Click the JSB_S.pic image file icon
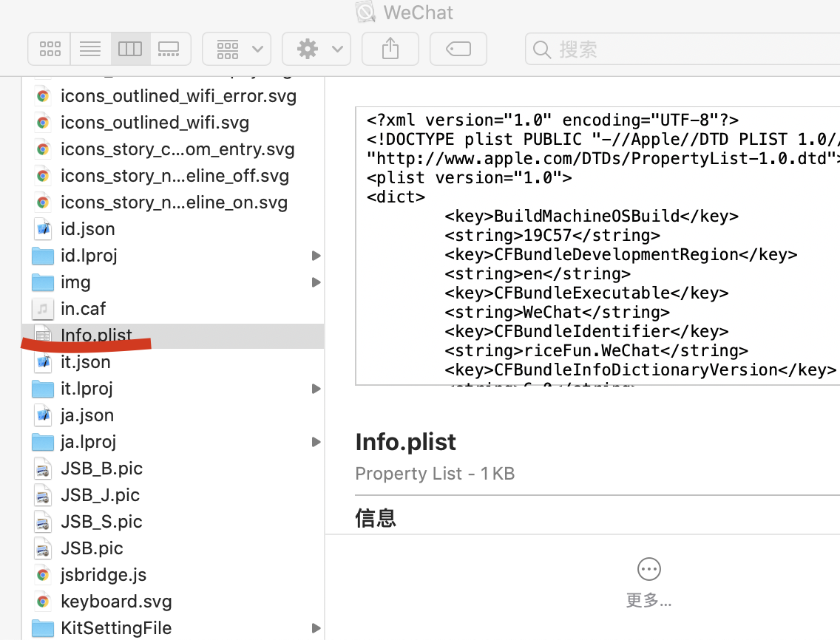The width and height of the screenshot is (840, 640). [x=43, y=522]
